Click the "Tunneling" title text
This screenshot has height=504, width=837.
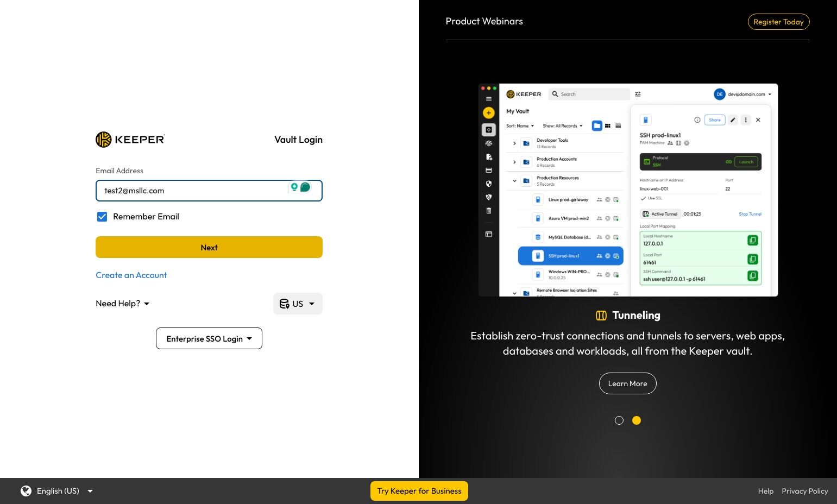[x=636, y=316]
